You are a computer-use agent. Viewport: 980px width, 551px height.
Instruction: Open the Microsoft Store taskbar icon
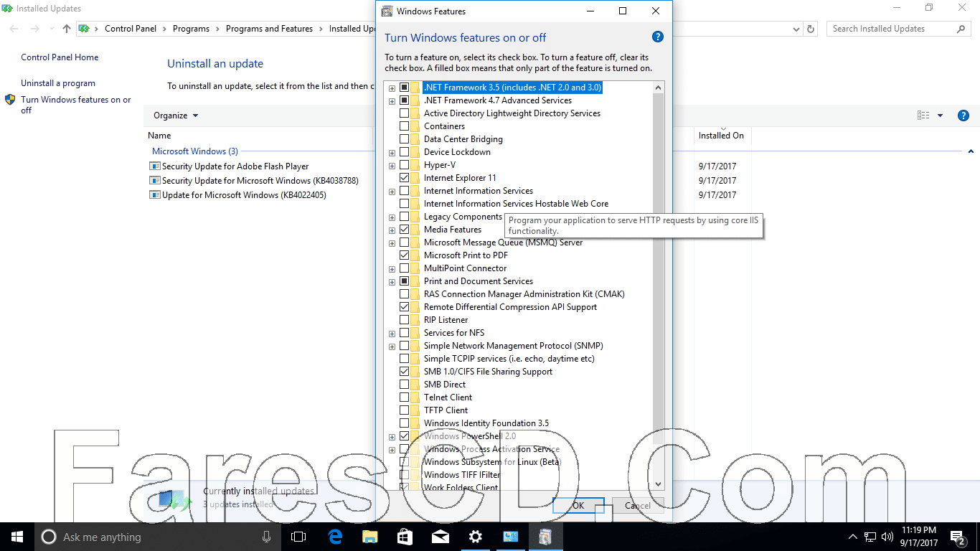(x=405, y=537)
